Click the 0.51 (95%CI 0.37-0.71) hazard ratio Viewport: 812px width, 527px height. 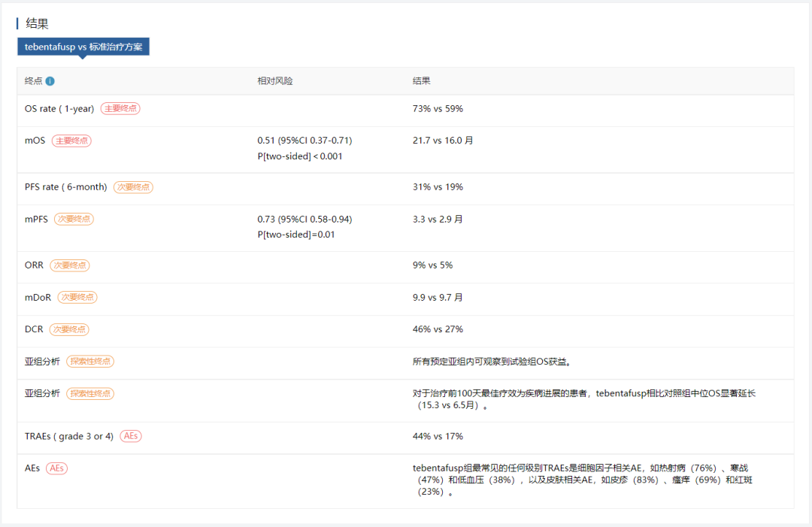coord(304,141)
